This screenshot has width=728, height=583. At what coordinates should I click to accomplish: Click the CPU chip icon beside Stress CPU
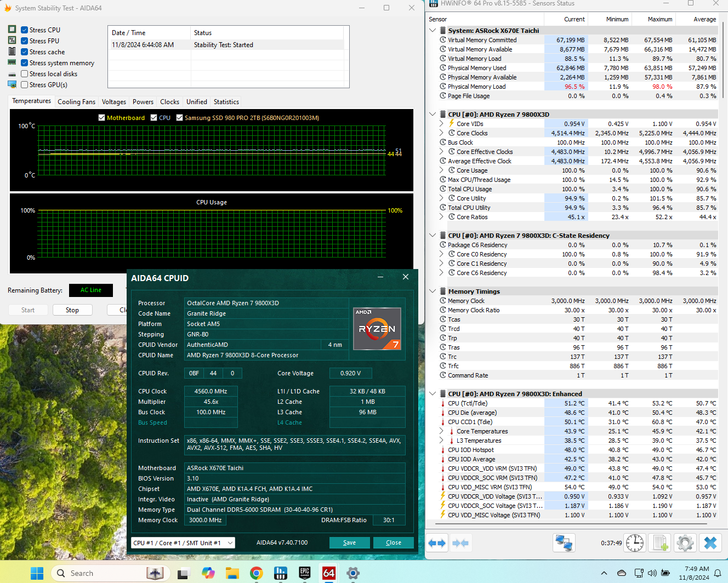pyautogui.click(x=12, y=30)
